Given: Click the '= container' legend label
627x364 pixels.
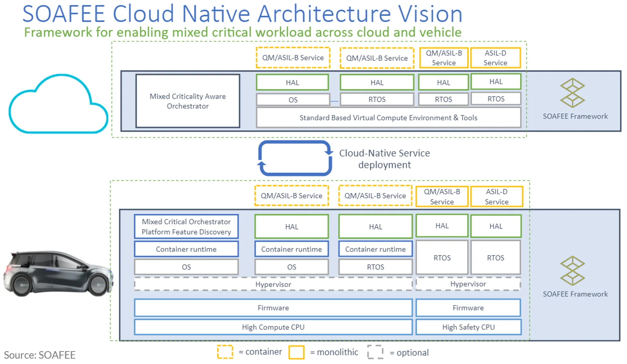Looking at the screenshot, I should point(260,352).
